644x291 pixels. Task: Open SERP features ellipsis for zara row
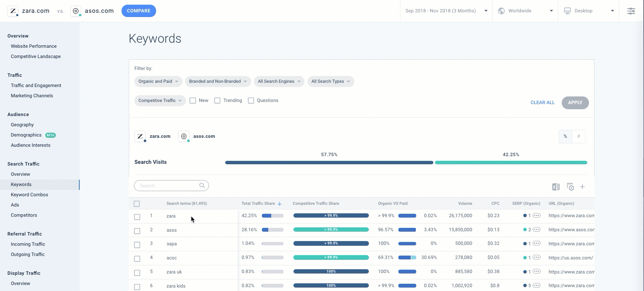click(537, 216)
